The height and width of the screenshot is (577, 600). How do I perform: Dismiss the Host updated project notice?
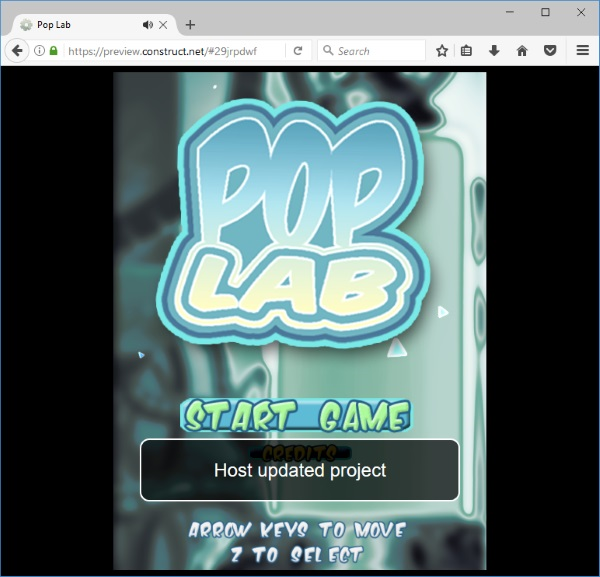click(300, 470)
